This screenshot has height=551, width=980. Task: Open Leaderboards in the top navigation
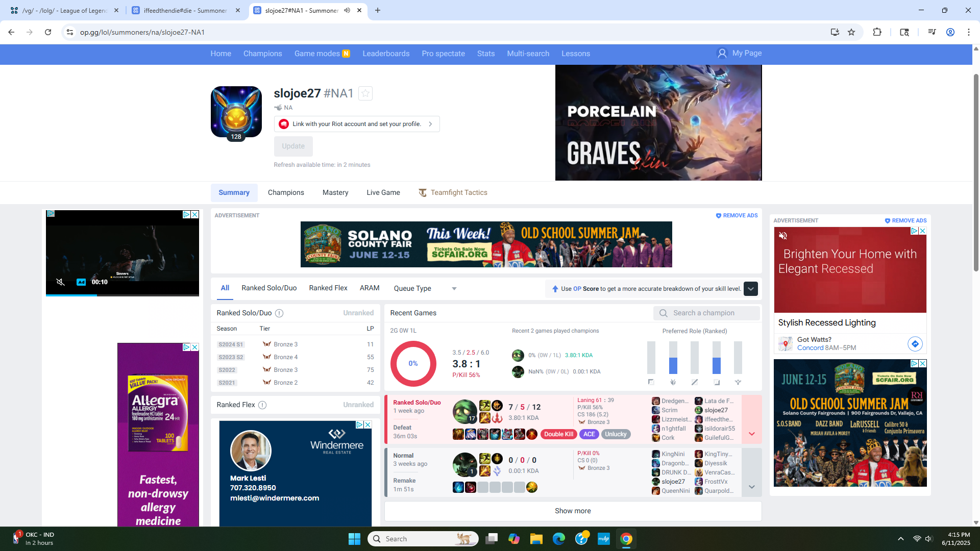pyautogui.click(x=386, y=54)
